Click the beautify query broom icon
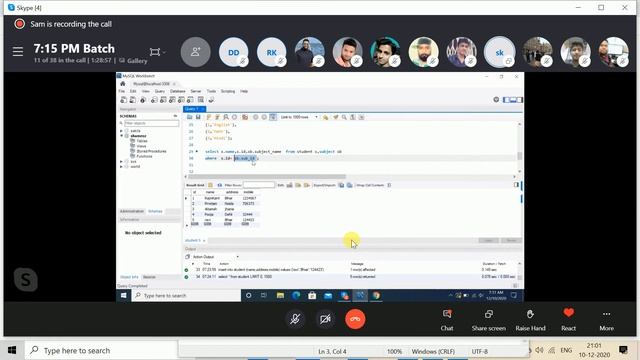Screen dimensions: 640x360 point(336,117)
